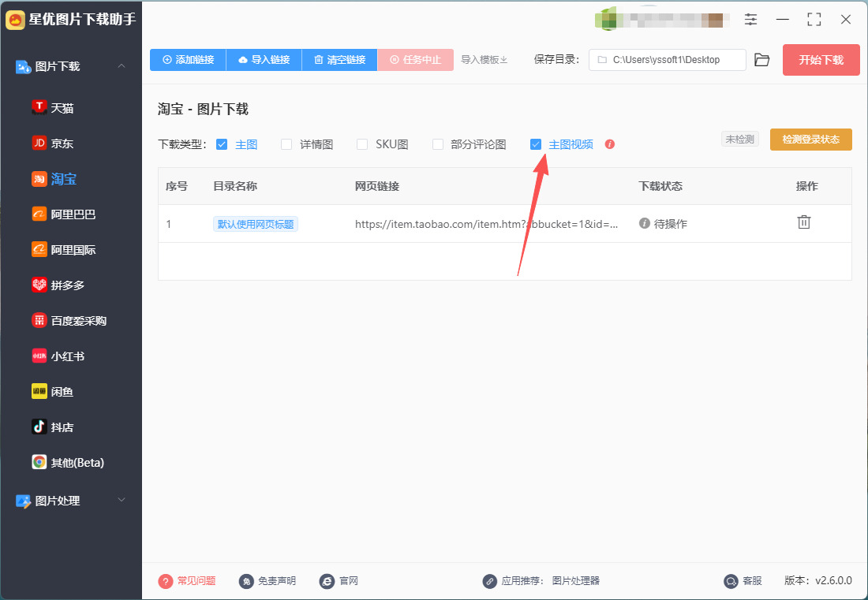
Task: Click the 清空链接 button
Action: click(340, 60)
